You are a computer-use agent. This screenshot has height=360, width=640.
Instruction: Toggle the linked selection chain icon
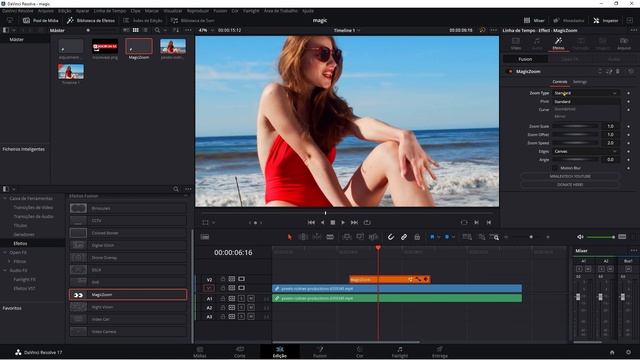point(404,237)
